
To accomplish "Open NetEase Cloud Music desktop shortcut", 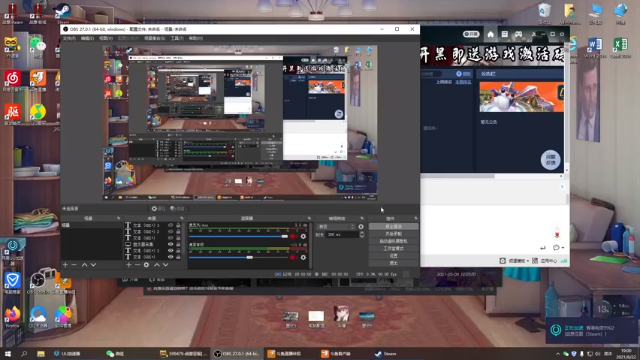I will (13, 81).
